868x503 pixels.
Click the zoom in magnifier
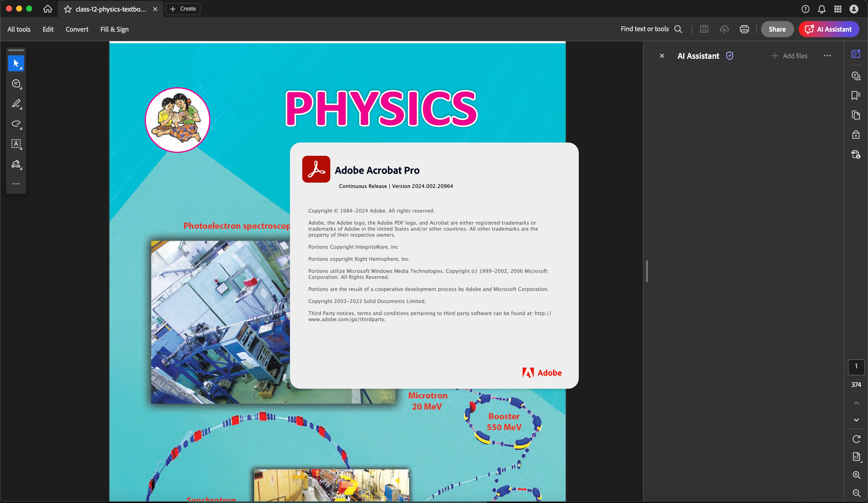click(856, 475)
